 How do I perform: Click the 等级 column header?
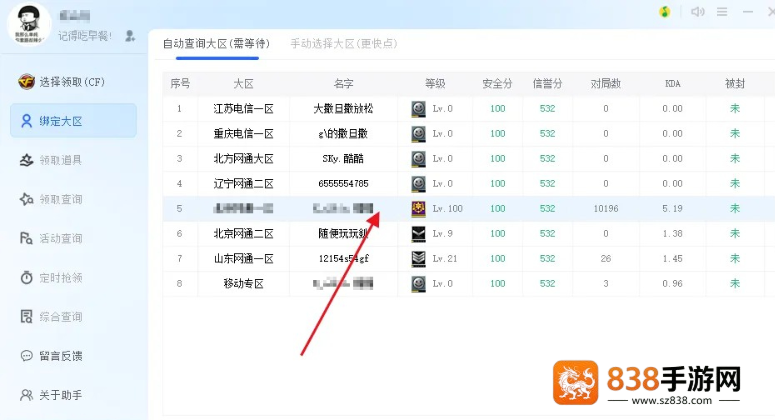(435, 84)
